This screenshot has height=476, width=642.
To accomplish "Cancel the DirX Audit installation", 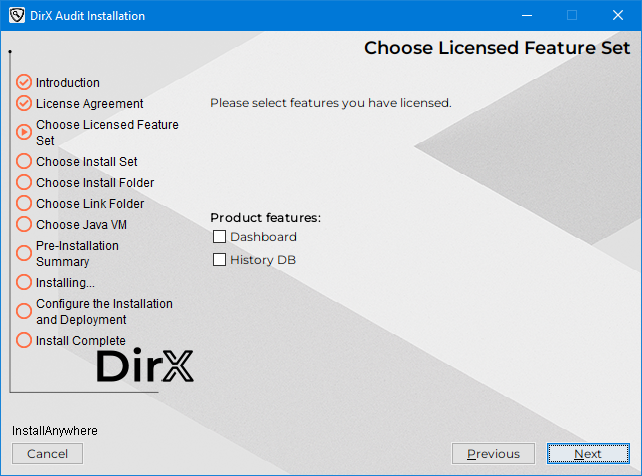I will [x=47, y=454].
